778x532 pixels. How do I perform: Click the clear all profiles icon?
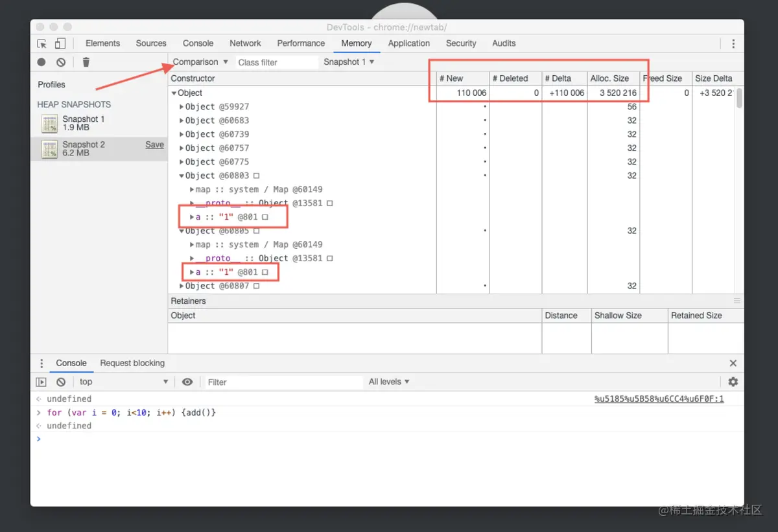[x=61, y=62]
